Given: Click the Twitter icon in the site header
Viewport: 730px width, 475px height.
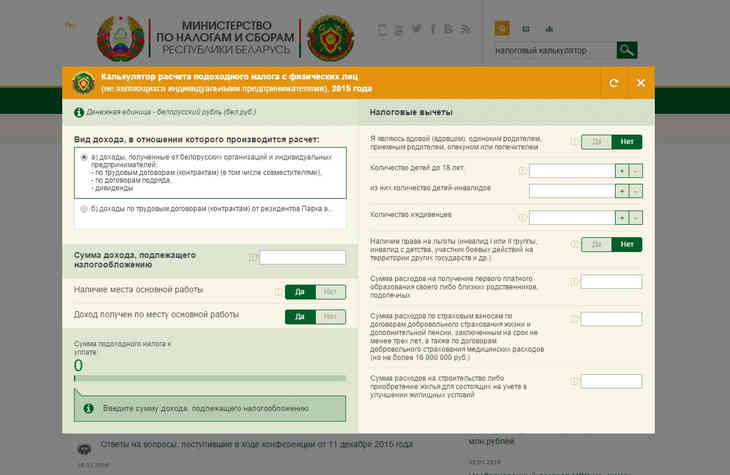Looking at the screenshot, I should tap(416, 29).
